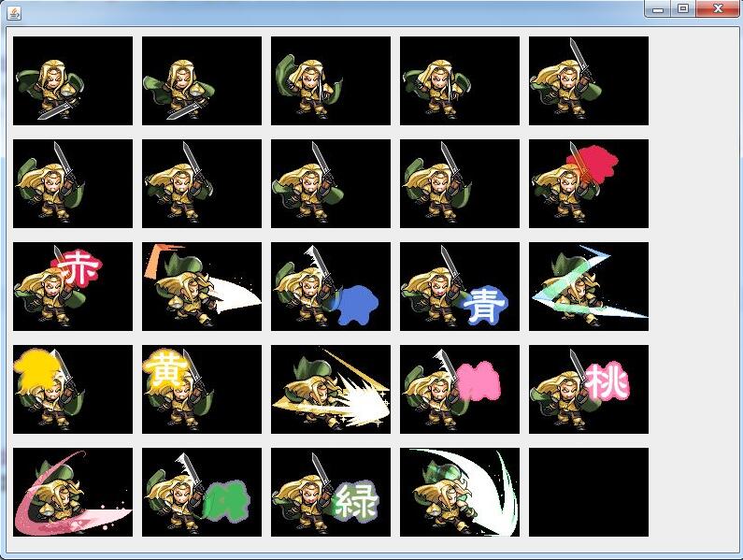Pick the frame with plain green blob

(201, 492)
